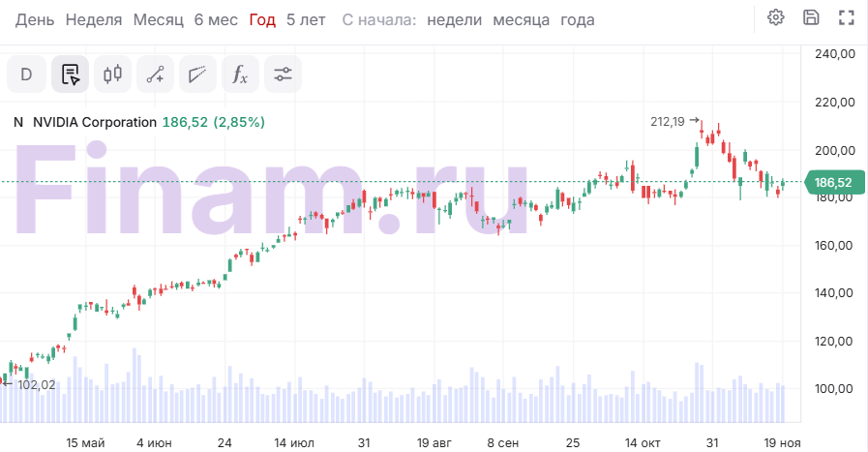Show data from start of недели
Image resolution: width=868 pixels, height=452 pixels.
coord(454,19)
